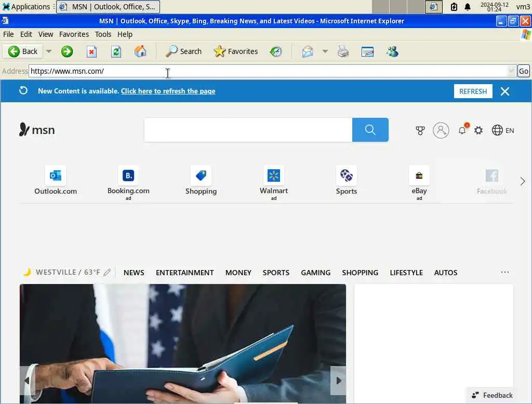Open the Help menu

[125, 34]
